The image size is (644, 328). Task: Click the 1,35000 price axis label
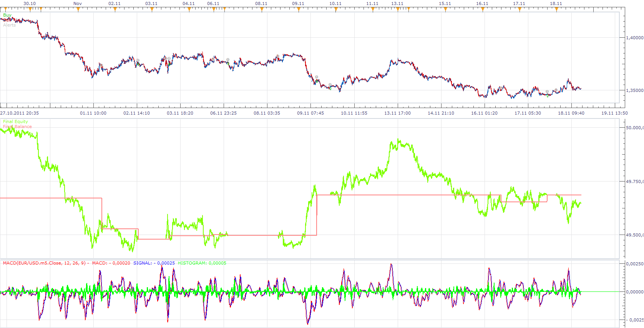click(635, 90)
